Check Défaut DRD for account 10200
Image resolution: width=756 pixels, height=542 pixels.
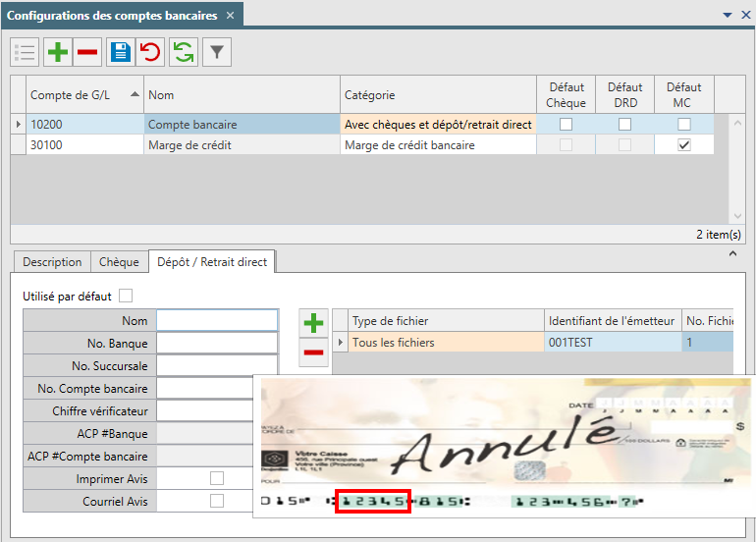[624, 125]
